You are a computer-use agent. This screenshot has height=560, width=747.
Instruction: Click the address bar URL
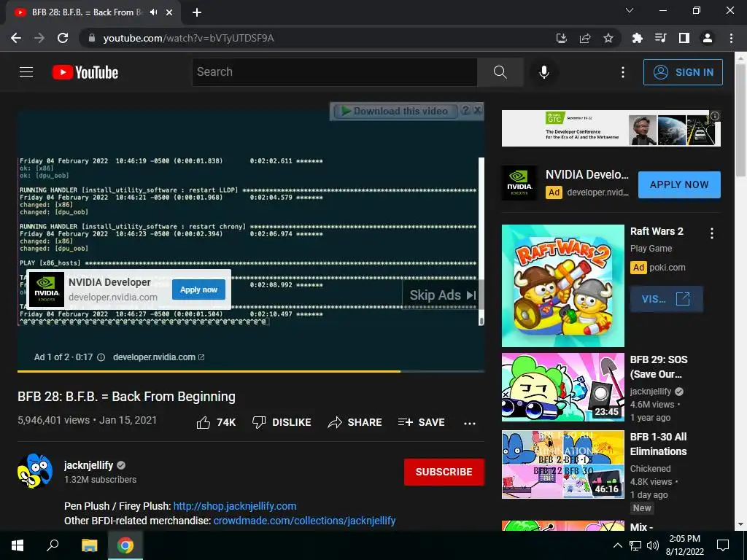[189, 38]
